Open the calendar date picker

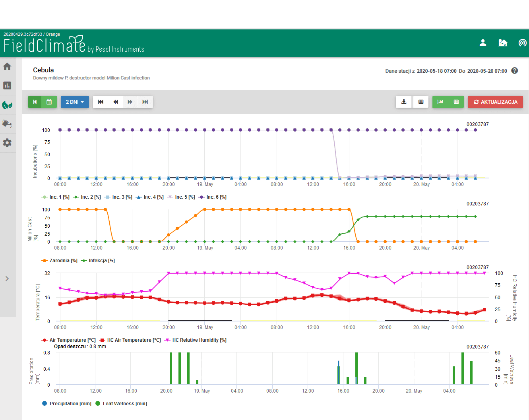(x=49, y=102)
